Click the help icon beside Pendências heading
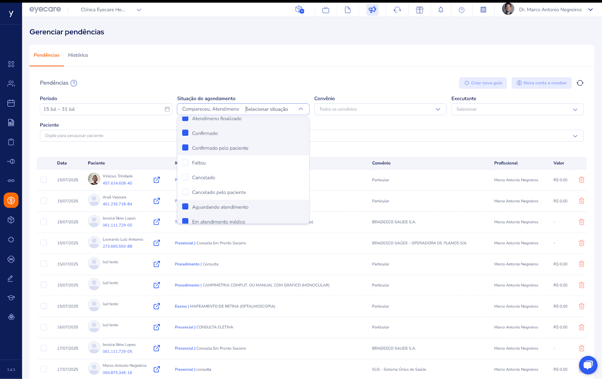 [74, 83]
